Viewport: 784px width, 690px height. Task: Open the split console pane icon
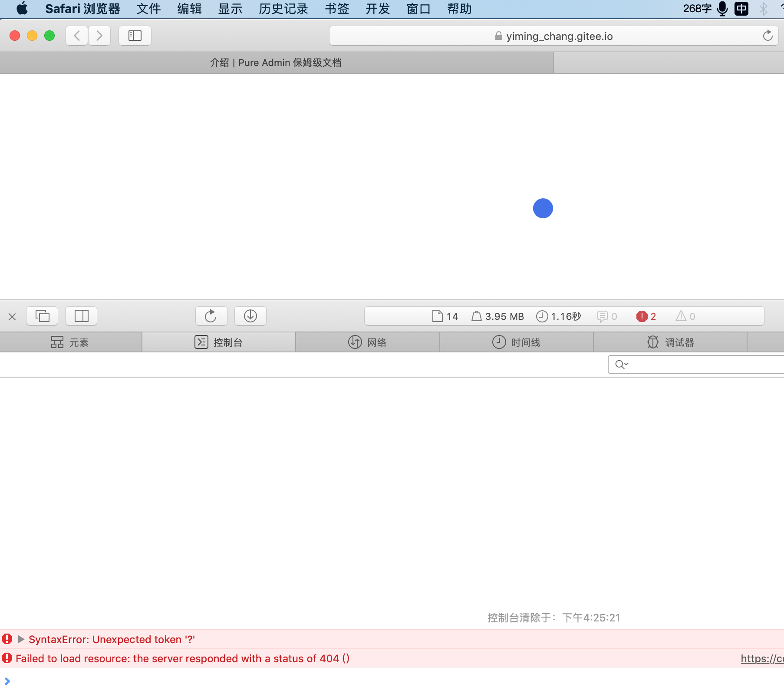[81, 316]
